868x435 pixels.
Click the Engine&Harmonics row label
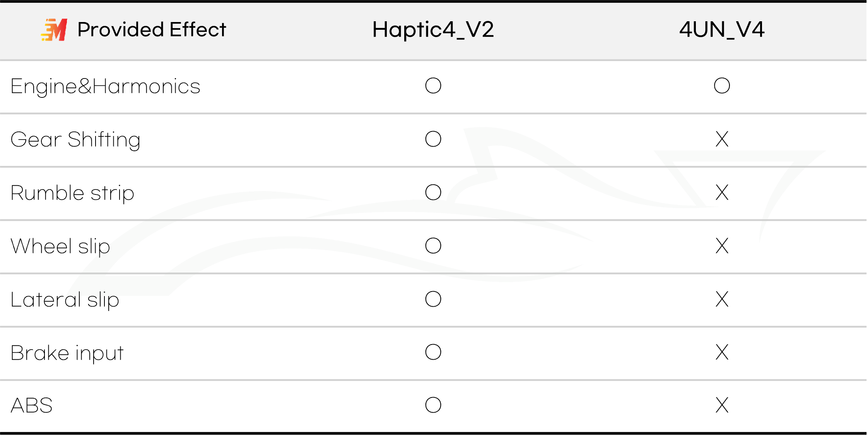pyautogui.click(x=105, y=87)
